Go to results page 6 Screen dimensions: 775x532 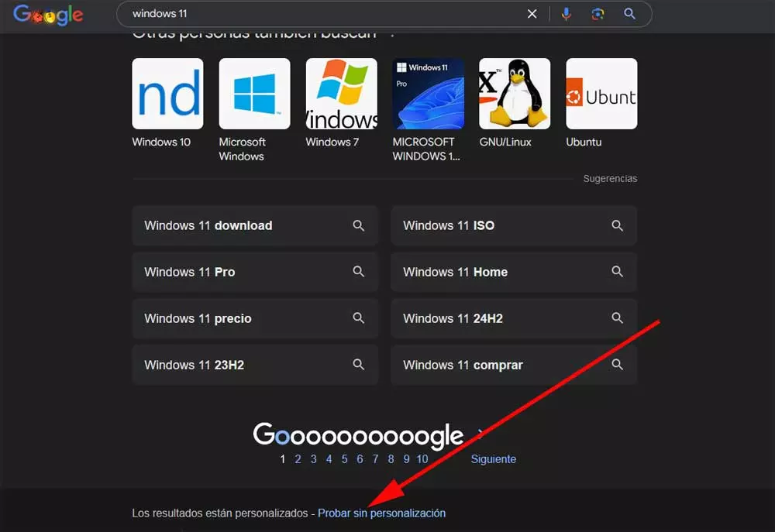360,459
